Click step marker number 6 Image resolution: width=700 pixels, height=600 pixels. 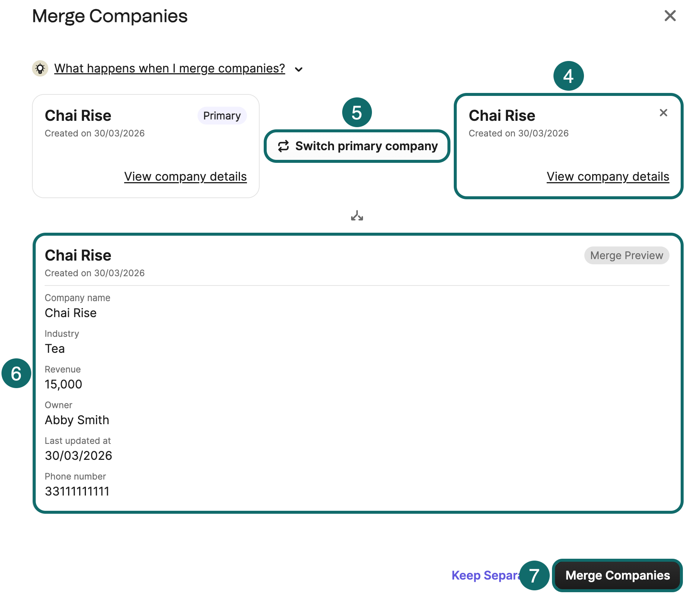(16, 373)
